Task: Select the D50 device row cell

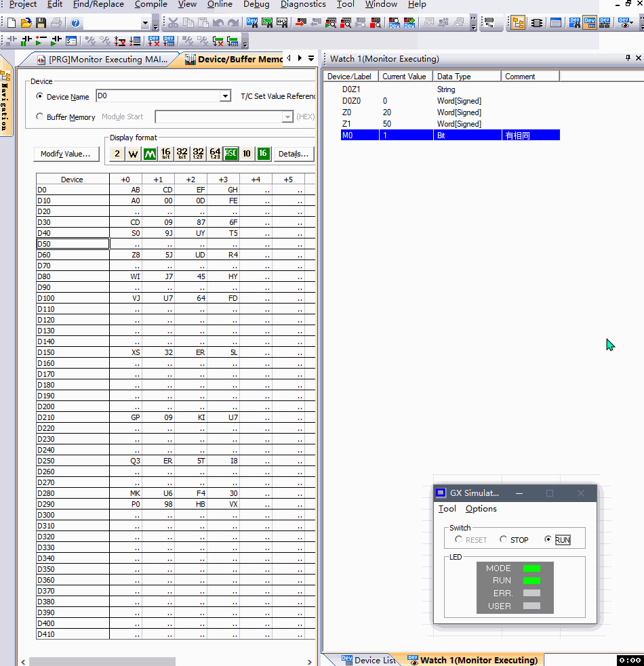Action: pos(73,244)
